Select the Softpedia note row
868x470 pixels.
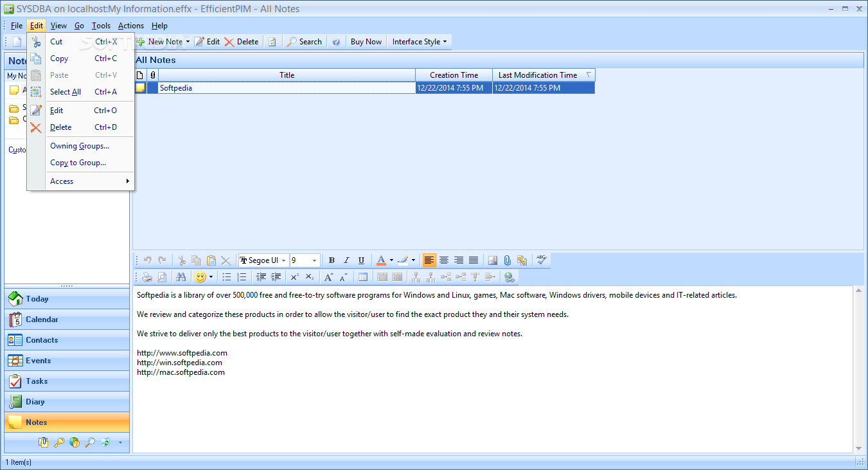[x=364, y=88]
